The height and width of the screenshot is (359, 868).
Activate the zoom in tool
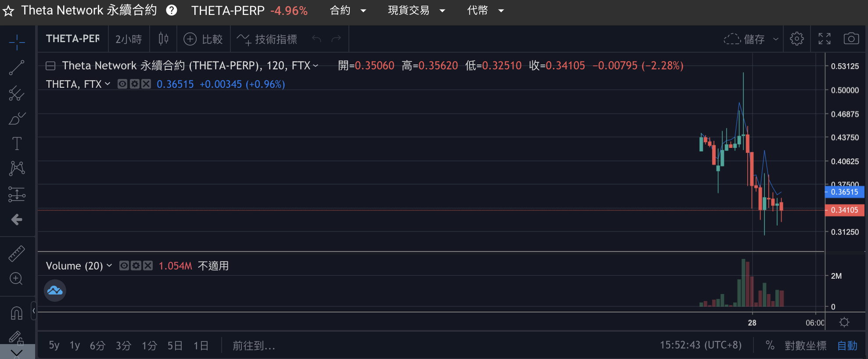17,279
